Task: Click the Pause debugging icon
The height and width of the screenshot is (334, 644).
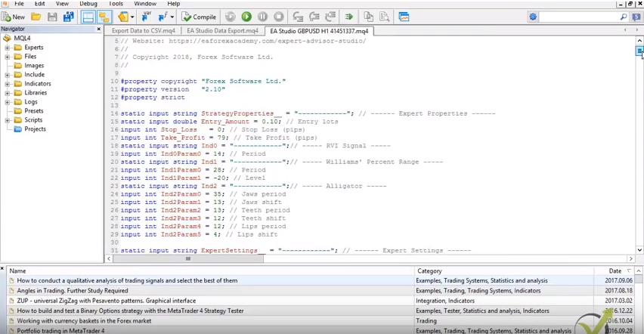Action: click(x=262, y=17)
